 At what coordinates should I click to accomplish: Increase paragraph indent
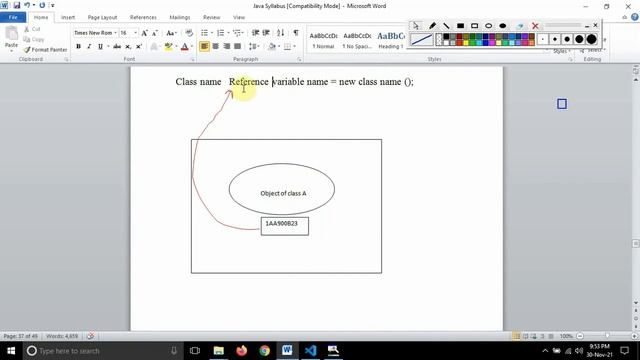266,33
